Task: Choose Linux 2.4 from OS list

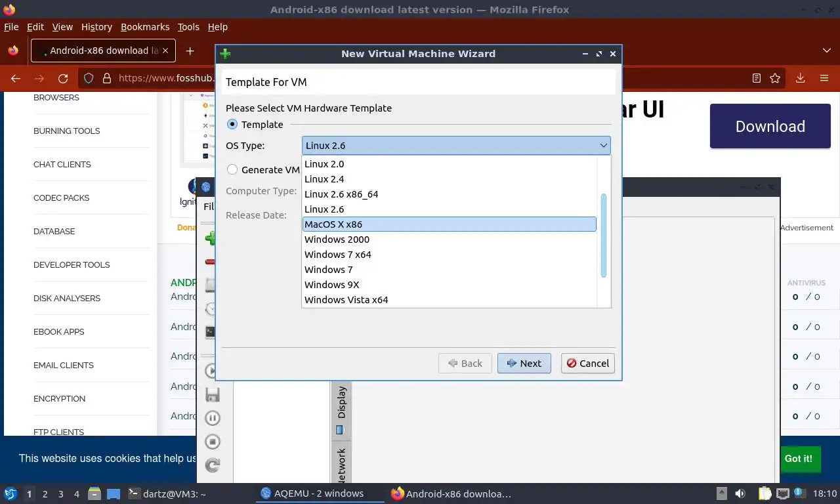Action: point(450,179)
